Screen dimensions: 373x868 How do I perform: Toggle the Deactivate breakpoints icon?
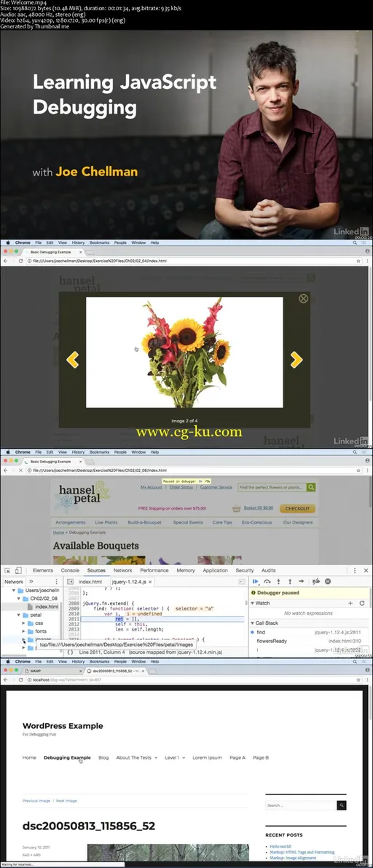click(316, 582)
